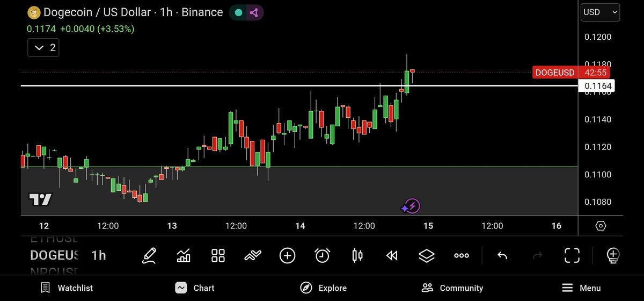The image size is (644, 301).
Task: Click the Dogecoin coin logo
Action: 33,12
